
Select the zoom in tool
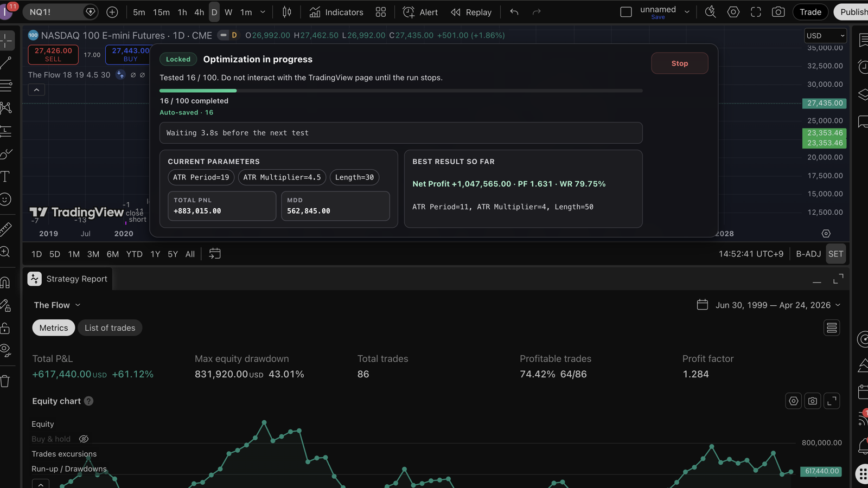5,252
